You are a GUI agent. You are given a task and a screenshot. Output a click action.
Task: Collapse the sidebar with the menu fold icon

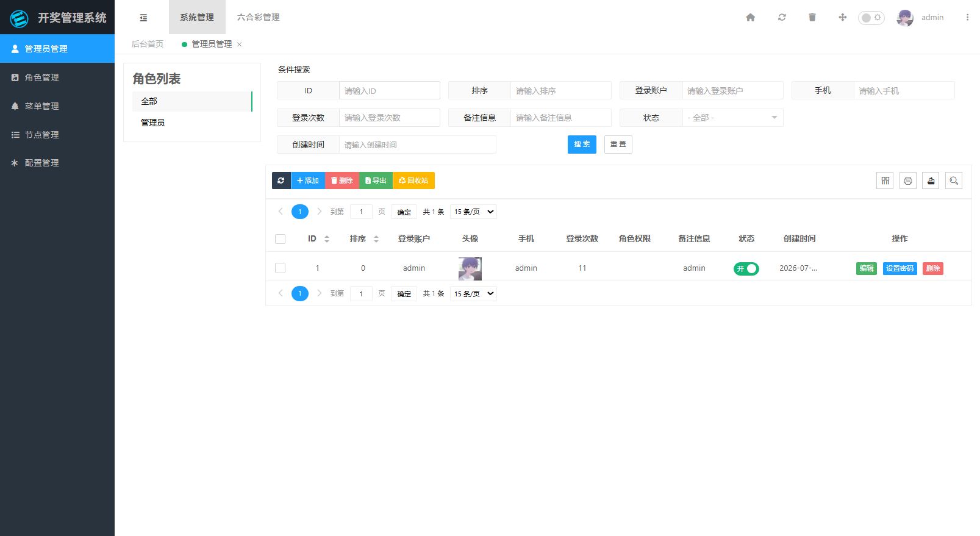pyautogui.click(x=143, y=18)
